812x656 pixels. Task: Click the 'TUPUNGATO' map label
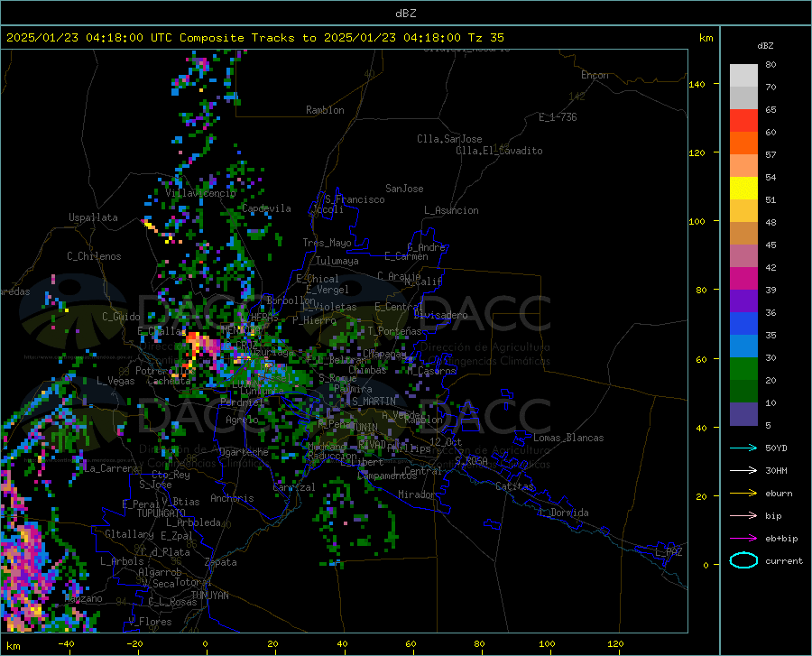[161, 513]
